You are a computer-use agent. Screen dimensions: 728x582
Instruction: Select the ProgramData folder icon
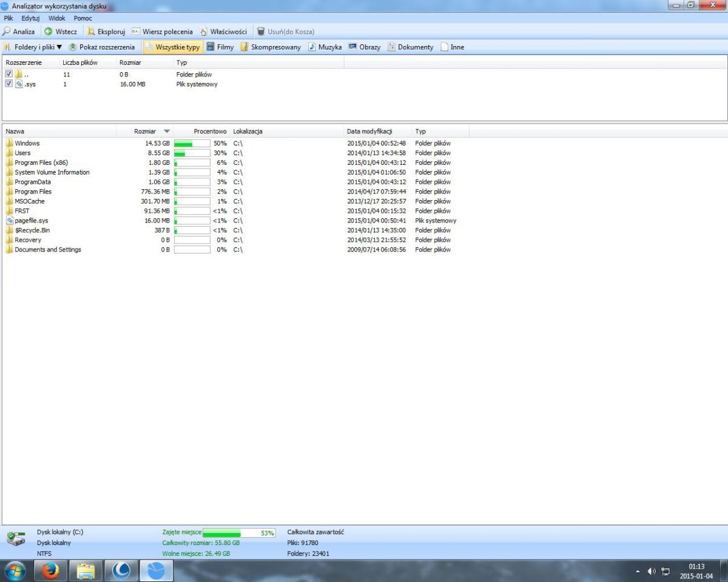[x=10, y=182]
